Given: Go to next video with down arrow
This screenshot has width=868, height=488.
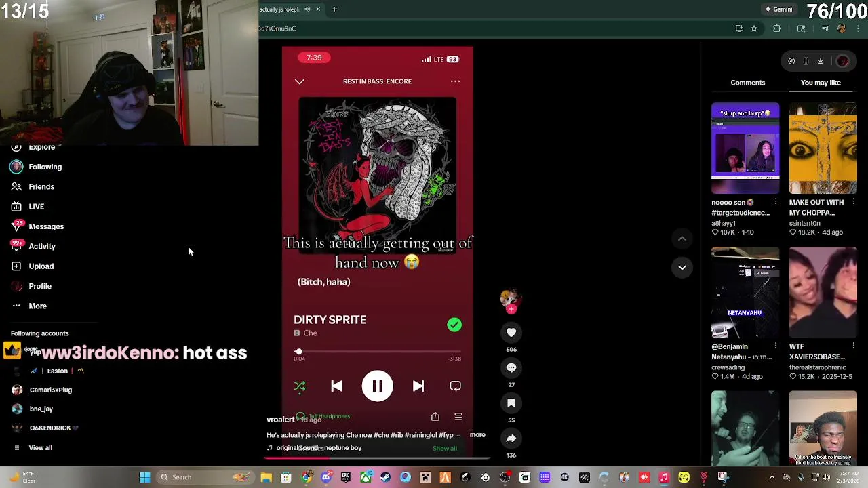Looking at the screenshot, I should (682, 267).
